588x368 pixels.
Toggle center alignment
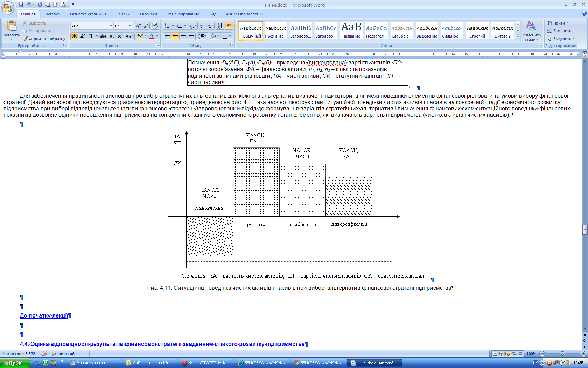click(175, 36)
